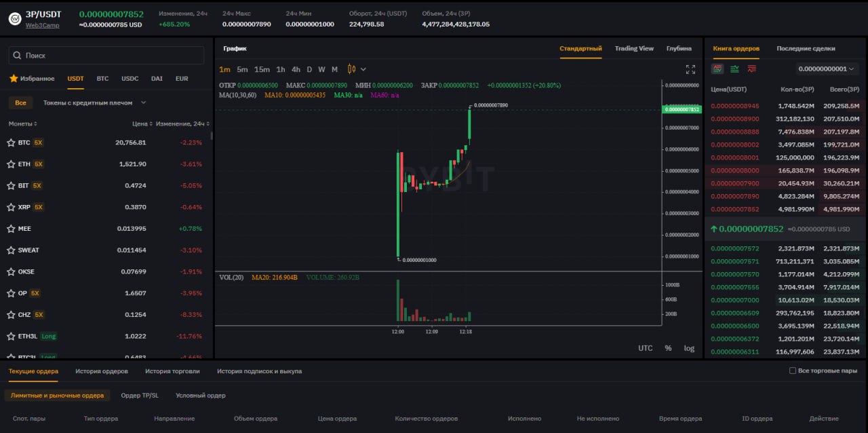
Task: Open История торговли tab
Action: click(172, 371)
